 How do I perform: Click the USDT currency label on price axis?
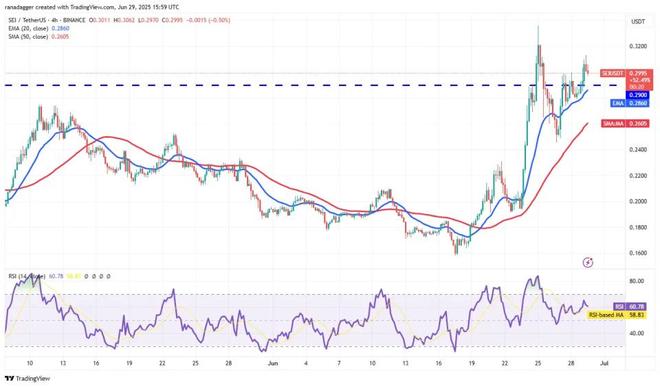pyautogui.click(x=638, y=21)
